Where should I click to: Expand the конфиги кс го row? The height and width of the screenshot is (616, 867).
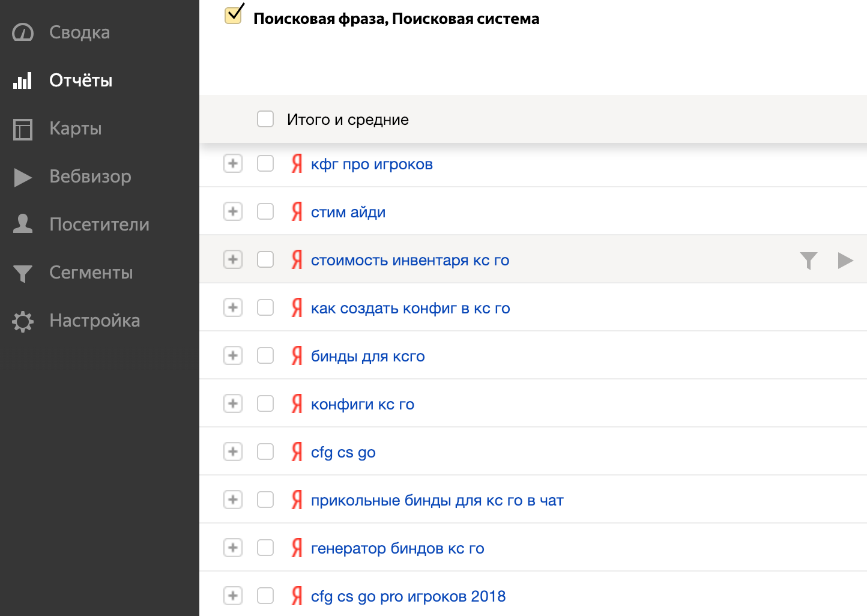(x=233, y=403)
